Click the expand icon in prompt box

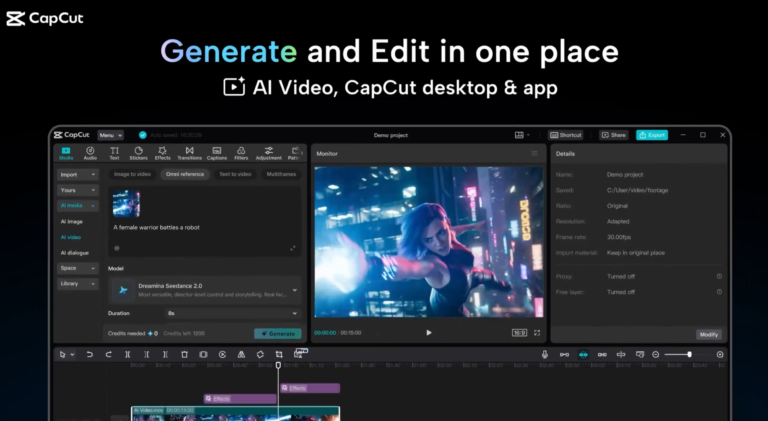pyautogui.click(x=293, y=248)
